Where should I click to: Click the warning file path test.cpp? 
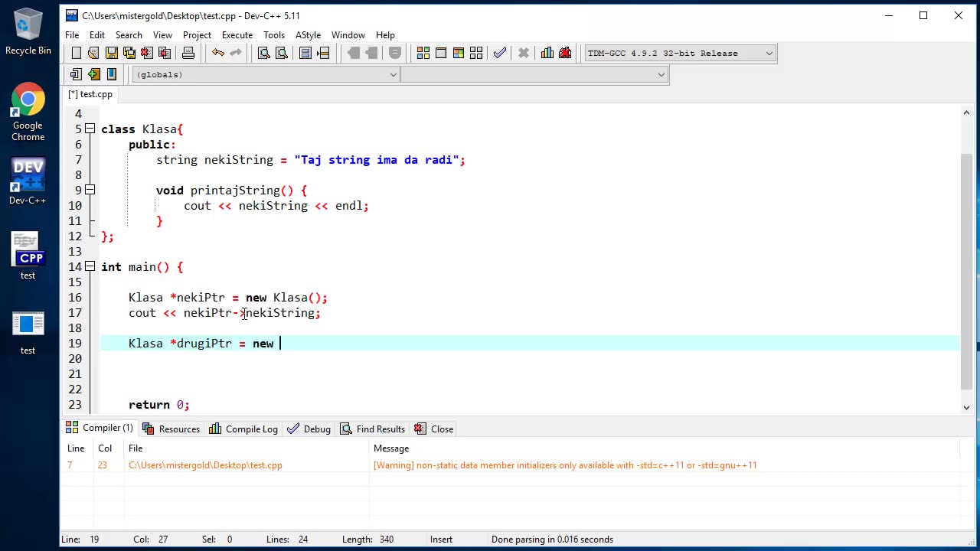point(205,465)
